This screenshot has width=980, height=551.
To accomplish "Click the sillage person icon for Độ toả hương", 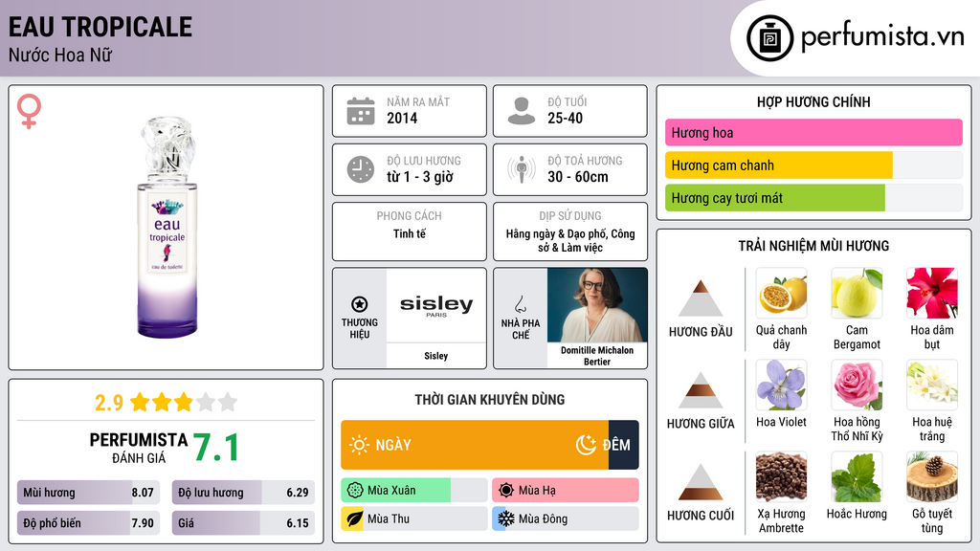I will (522, 169).
